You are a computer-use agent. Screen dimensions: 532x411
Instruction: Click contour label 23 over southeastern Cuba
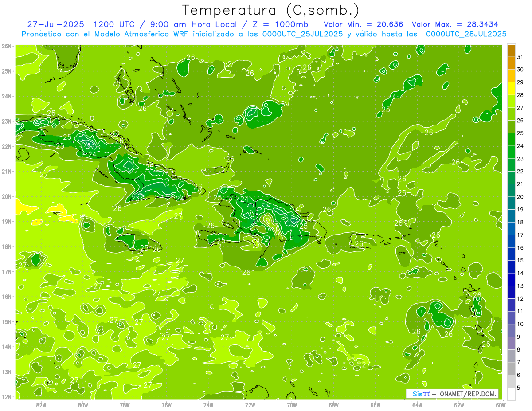[x=135, y=198]
